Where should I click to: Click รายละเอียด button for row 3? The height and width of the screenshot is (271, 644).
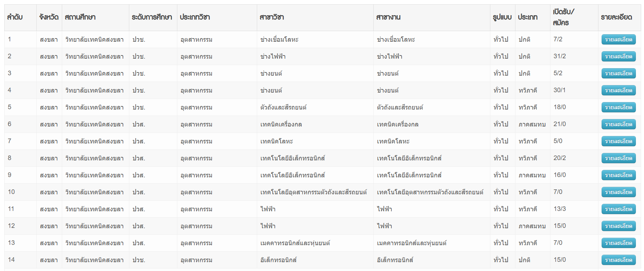[618, 73]
